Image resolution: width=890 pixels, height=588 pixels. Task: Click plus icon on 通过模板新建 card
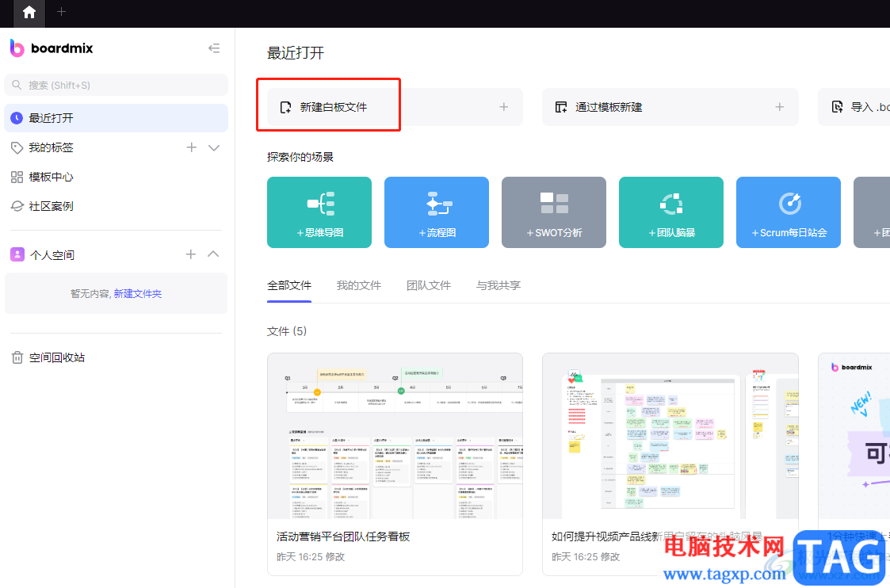tap(779, 107)
